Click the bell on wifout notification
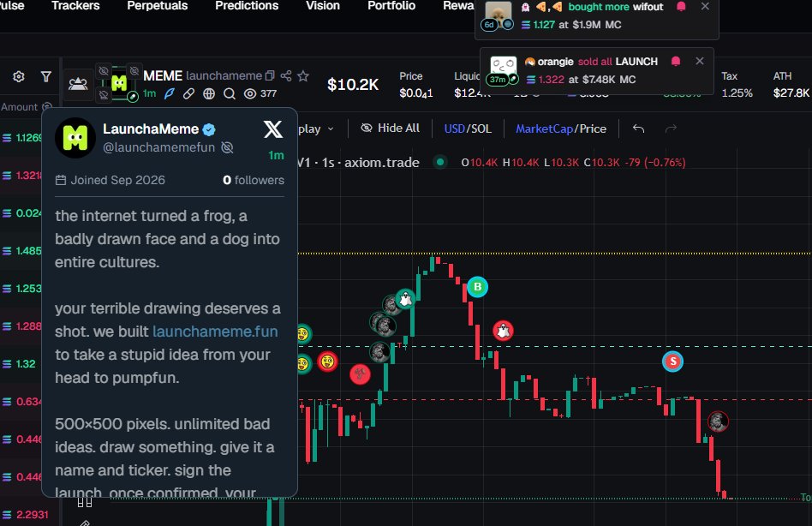 pyautogui.click(x=682, y=7)
